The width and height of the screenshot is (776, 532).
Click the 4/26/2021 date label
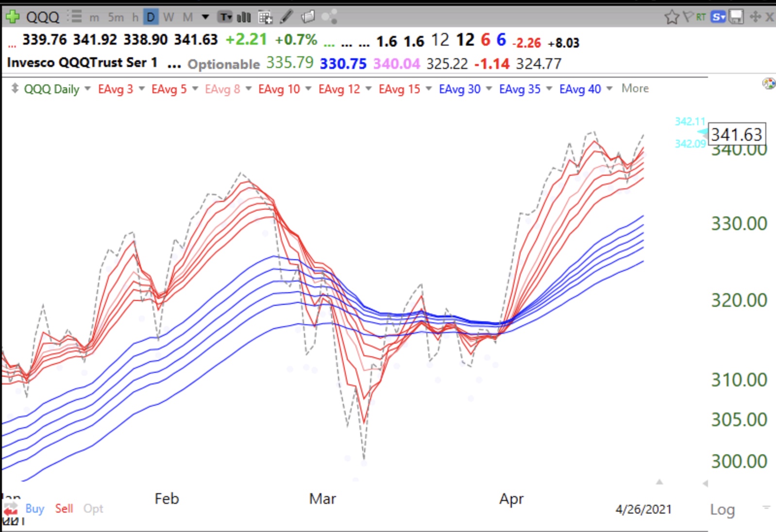click(643, 509)
